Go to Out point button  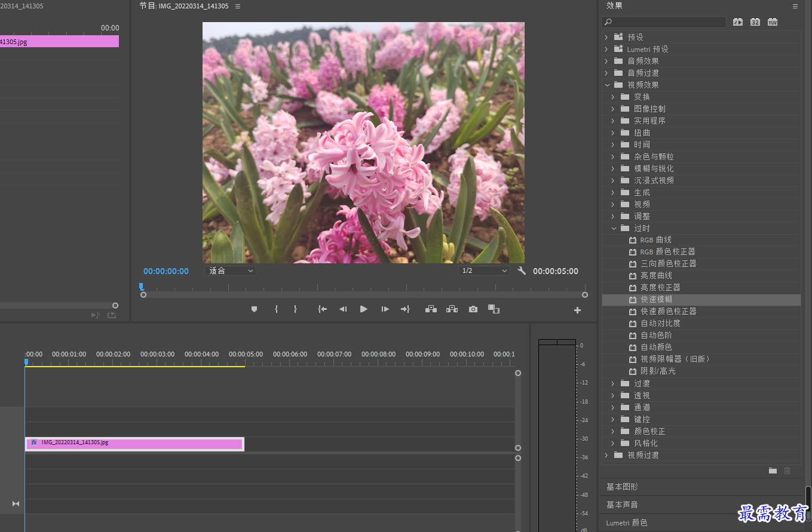tap(405, 309)
